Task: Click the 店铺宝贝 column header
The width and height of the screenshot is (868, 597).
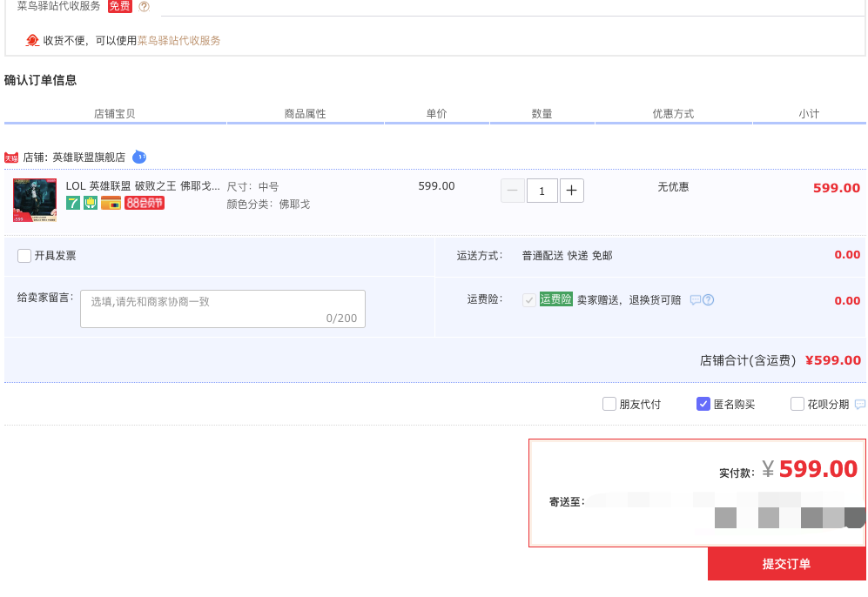Action: click(x=115, y=113)
